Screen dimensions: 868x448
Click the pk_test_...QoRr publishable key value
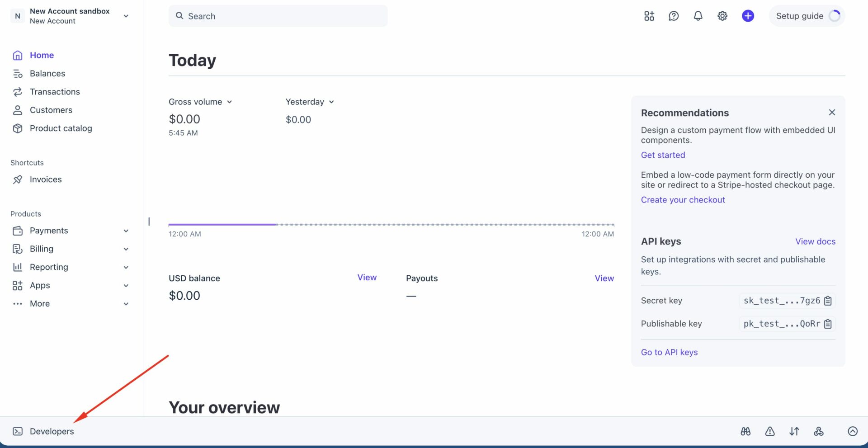coord(782,324)
